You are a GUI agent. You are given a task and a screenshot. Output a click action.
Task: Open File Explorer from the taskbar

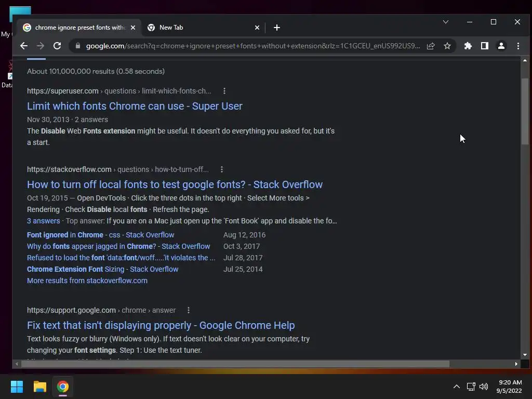[x=39, y=387]
